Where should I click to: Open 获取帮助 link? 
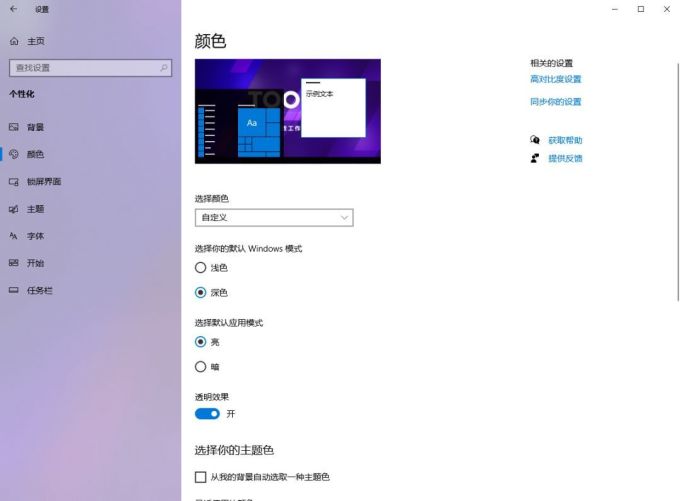point(566,140)
